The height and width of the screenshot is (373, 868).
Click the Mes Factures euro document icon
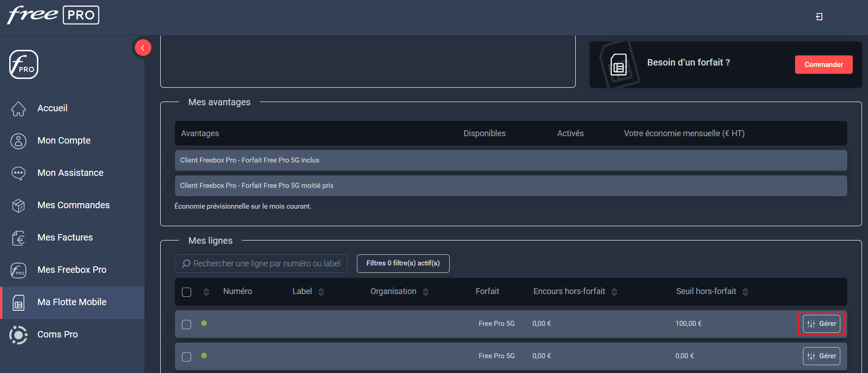(18, 238)
